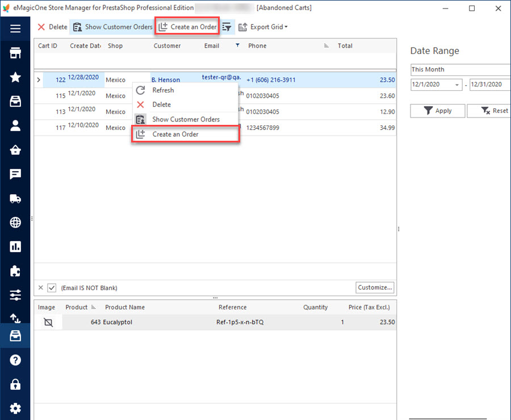Image resolution: width=511 pixels, height=420 pixels.
Task: Open the help question mark sidebar icon
Action: pyautogui.click(x=15, y=360)
